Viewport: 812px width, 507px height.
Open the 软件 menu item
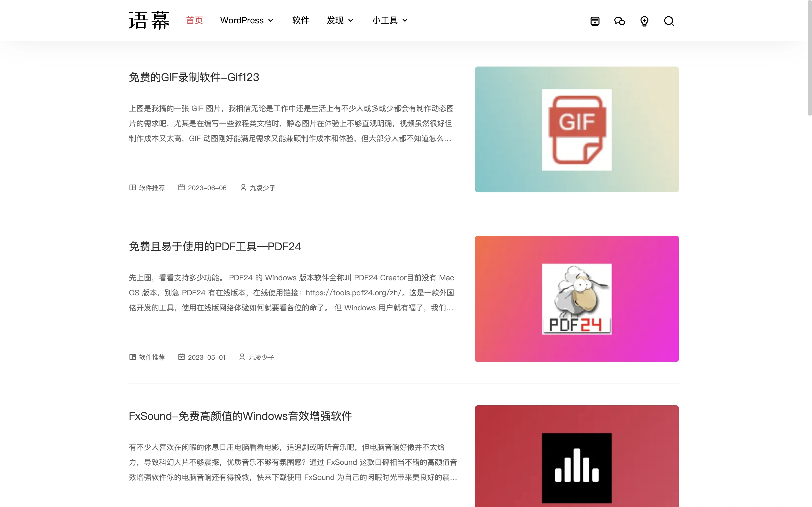click(300, 20)
